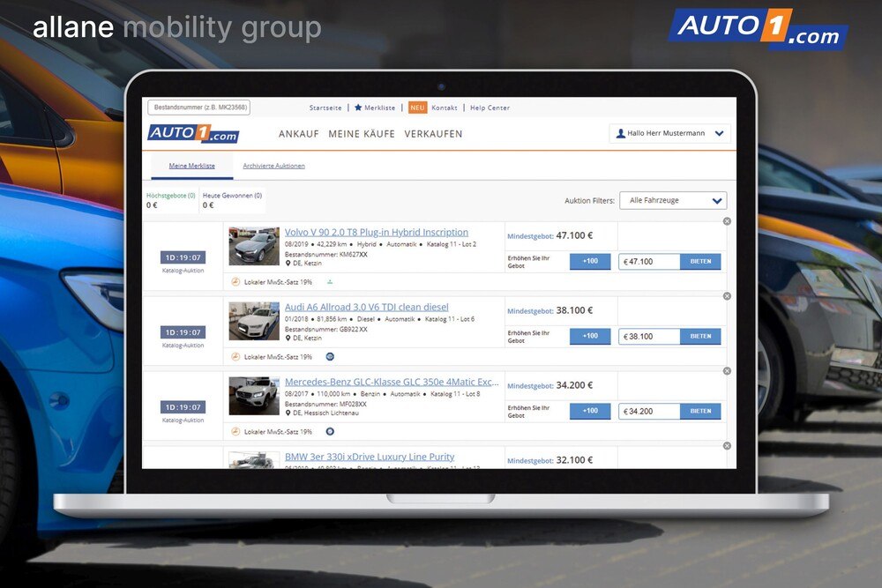
Task: Open the MEINE KÄUFE menu
Action: pyautogui.click(x=362, y=134)
